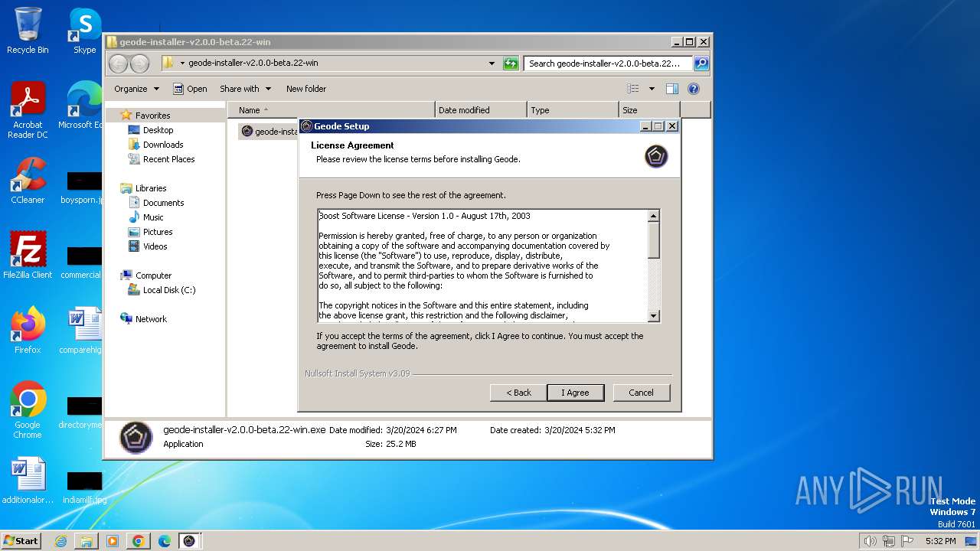
Task: Open the Organize menu in Explorer
Action: (x=136, y=89)
